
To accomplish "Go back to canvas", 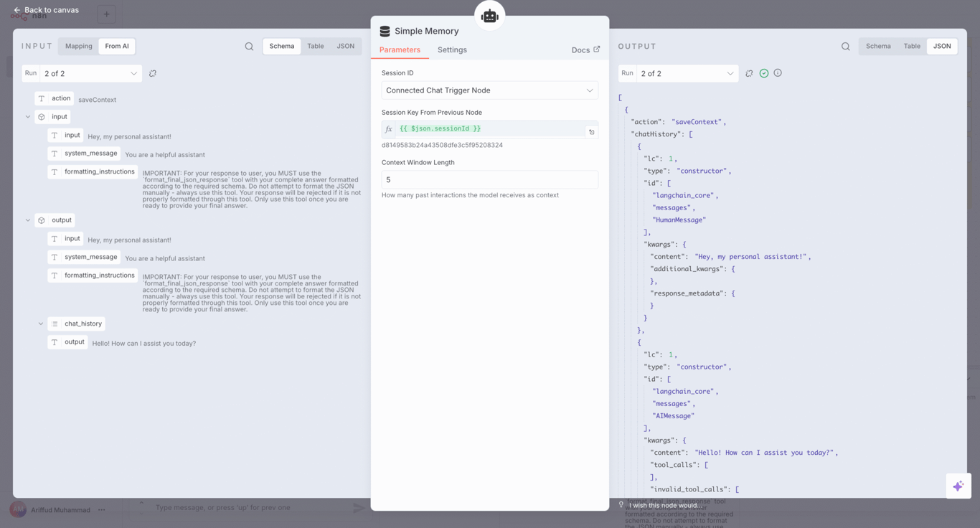I will tap(47, 10).
